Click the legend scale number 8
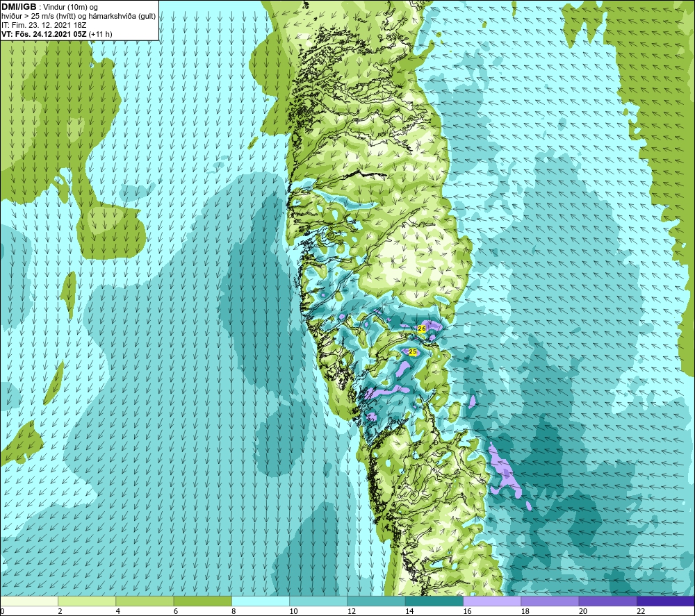The height and width of the screenshot is (616, 695). point(234,612)
